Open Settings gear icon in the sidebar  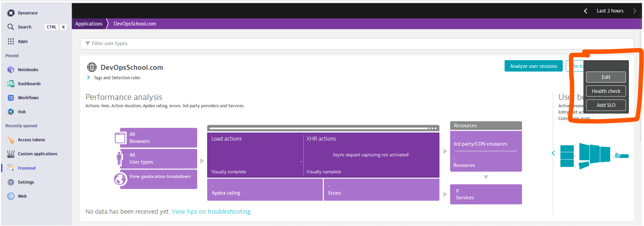(x=11, y=182)
